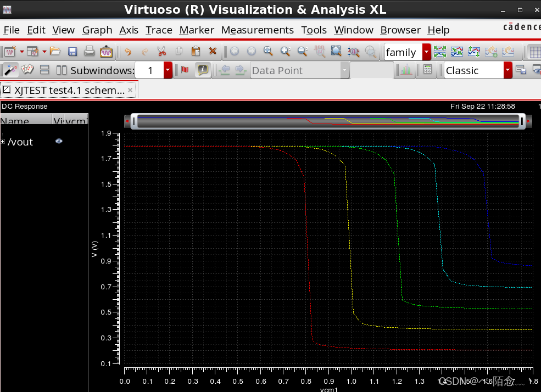
Task: Open the Axis menu
Action: [129, 30]
